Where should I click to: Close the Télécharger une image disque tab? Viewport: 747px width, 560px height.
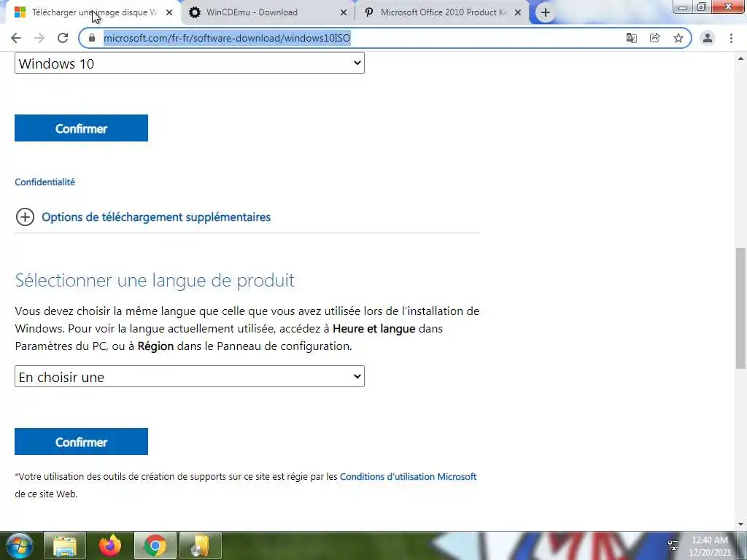(x=169, y=12)
